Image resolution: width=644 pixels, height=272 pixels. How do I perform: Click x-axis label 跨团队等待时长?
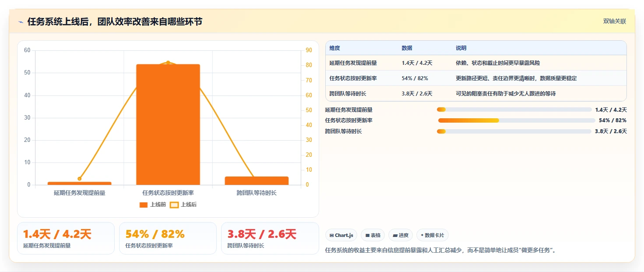click(257, 193)
